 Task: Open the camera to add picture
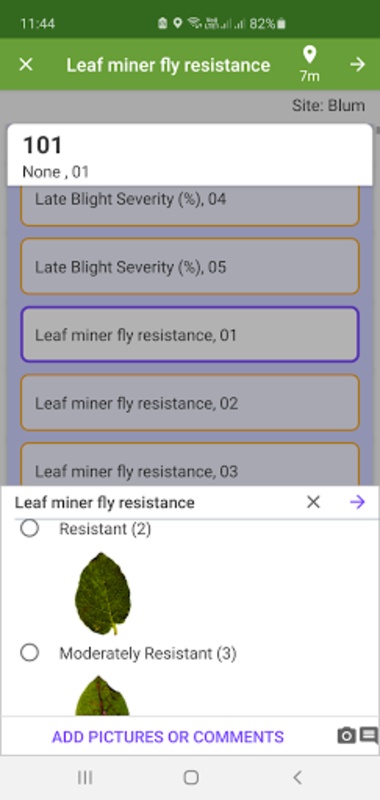[x=346, y=736]
